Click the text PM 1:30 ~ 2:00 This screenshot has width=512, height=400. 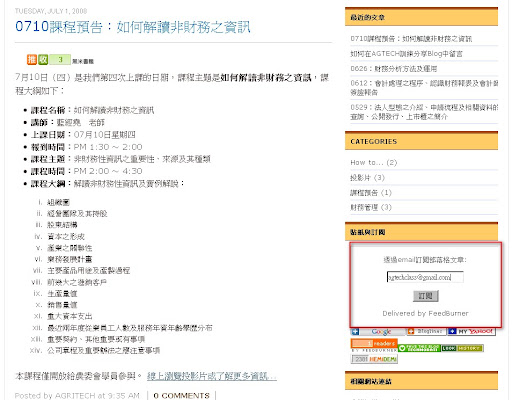[x=108, y=147]
